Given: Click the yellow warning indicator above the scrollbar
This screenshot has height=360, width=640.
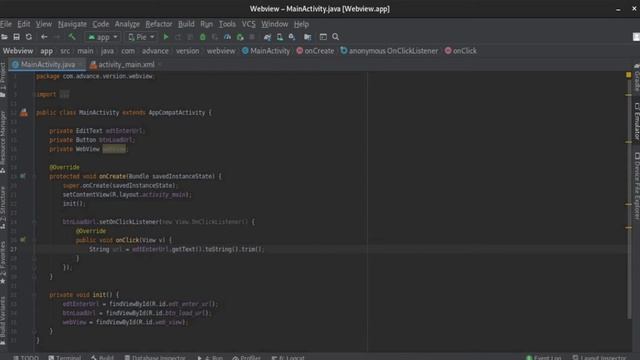Looking at the screenshot, I should (629, 75).
